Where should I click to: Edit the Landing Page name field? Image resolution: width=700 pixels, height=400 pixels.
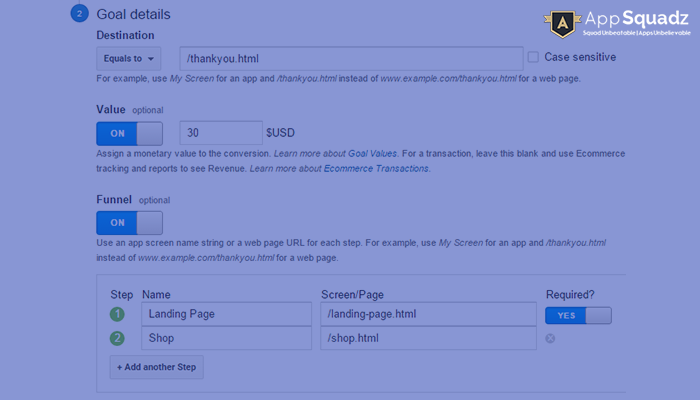(226, 314)
